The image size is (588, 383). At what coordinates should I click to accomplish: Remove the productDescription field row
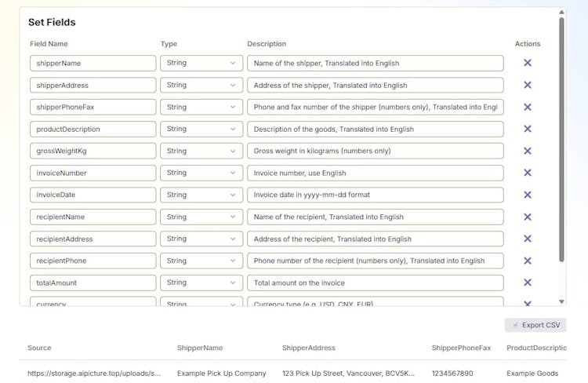[527, 129]
